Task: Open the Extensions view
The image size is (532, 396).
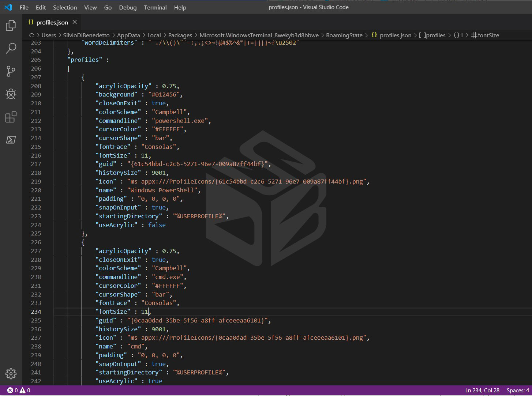Action: pyautogui.click(x=11, y=117)
